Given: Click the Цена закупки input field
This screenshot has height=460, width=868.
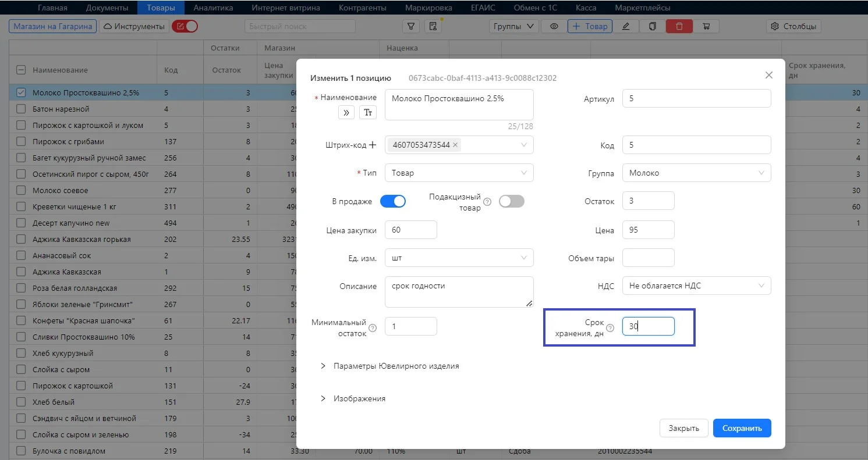Looking at the screenshot, I should pos(411,230).
